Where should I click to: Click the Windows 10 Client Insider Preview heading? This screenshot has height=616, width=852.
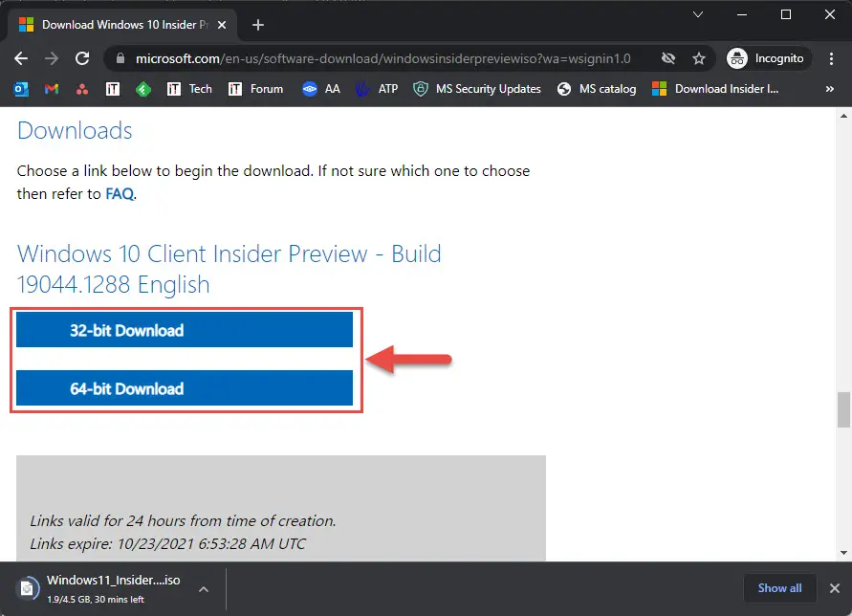tap(229, 269)
